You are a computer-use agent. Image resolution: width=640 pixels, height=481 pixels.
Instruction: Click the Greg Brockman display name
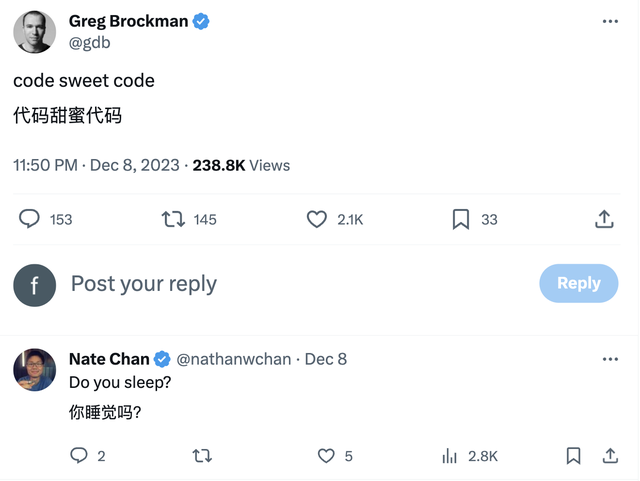[x=128, y=21]
